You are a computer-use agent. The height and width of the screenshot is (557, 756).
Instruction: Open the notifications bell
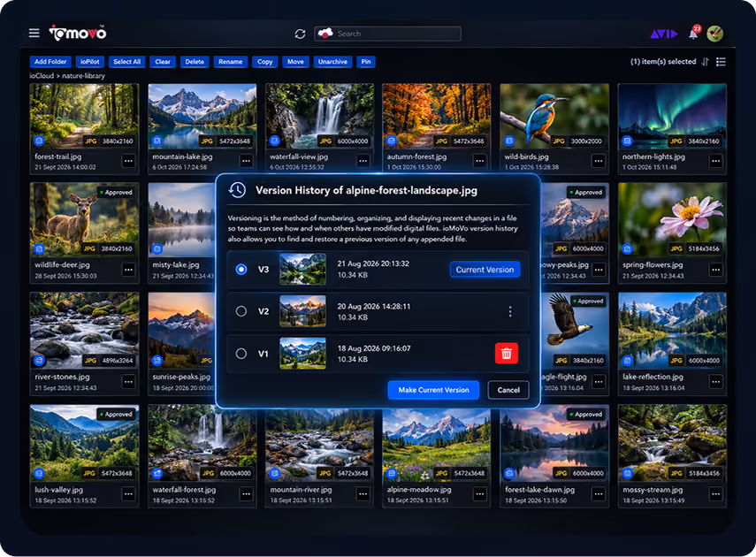point(693,34)
